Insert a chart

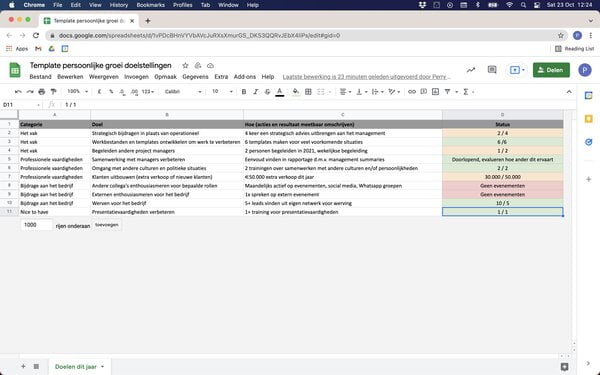(435, 92)
